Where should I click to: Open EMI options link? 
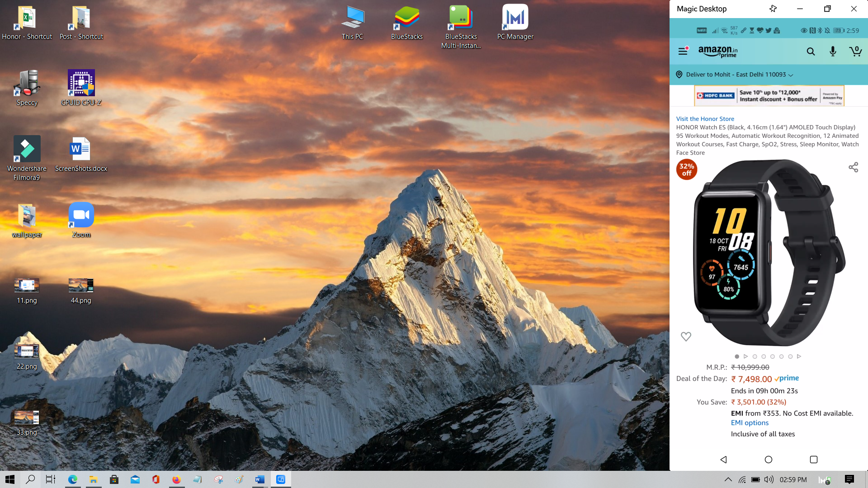[x=750, y=423]
